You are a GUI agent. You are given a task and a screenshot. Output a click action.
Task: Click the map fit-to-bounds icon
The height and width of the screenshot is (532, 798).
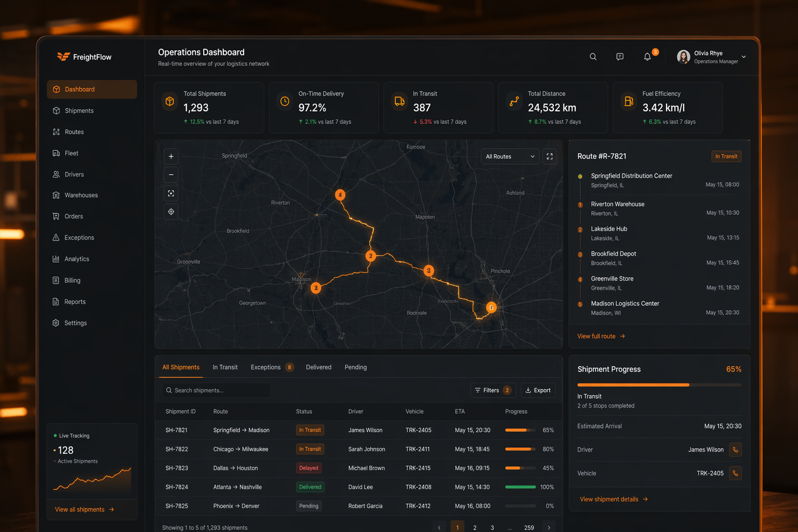click(171, 193)
